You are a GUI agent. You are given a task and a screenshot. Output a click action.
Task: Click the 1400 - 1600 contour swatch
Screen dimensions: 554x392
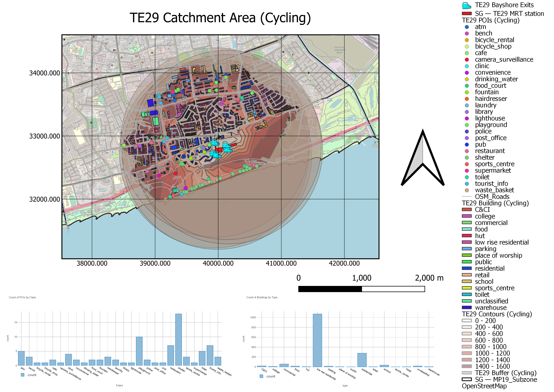pyautogui.click(x=467, y=366)
